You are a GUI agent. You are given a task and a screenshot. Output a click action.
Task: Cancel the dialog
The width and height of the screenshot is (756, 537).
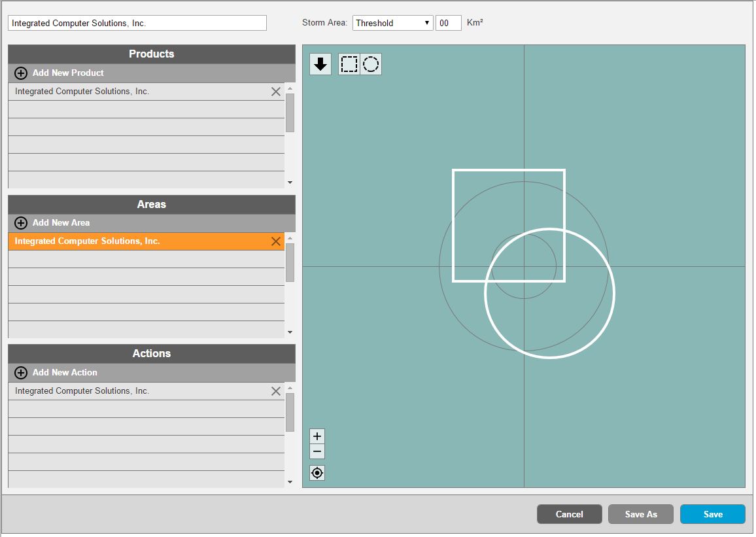[570, 514]
